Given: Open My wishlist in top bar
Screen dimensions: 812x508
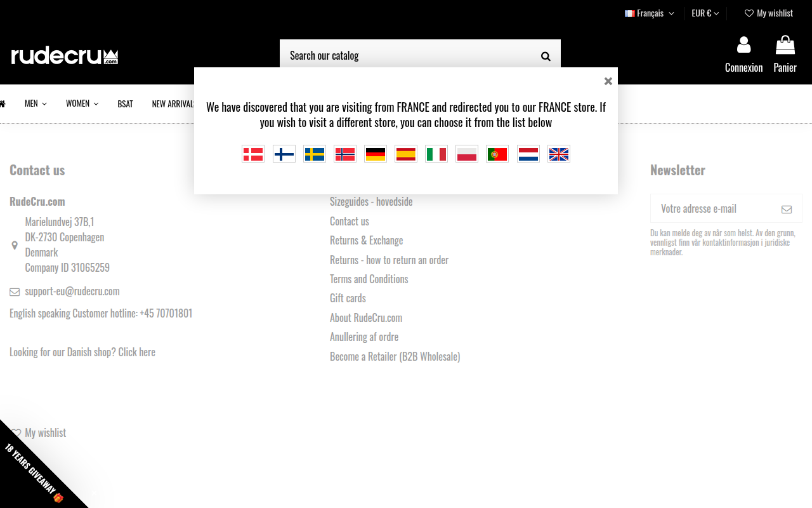Looking at the screenshot, I should (769, 13).
